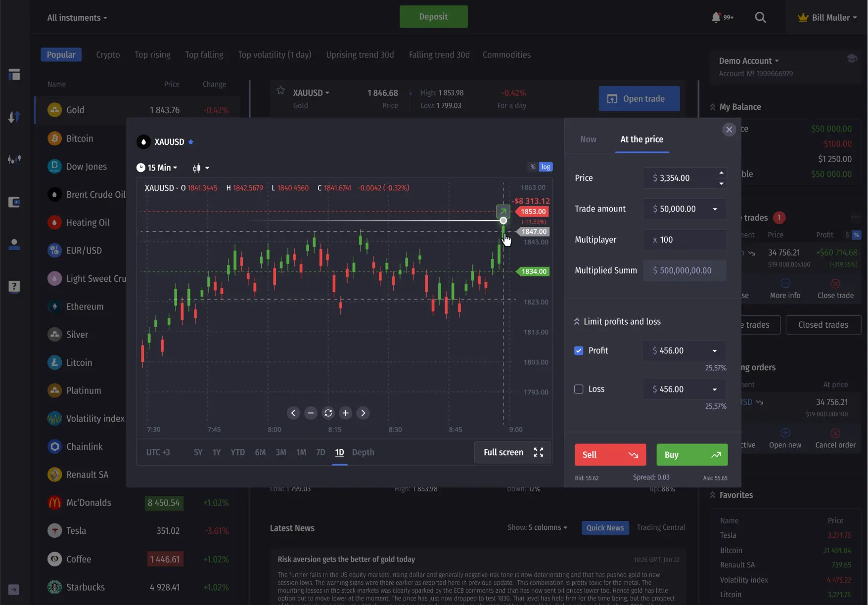Open the 15 Min timeframe dropdown
Screen dimensions: 868x605
tap(157, 168)
